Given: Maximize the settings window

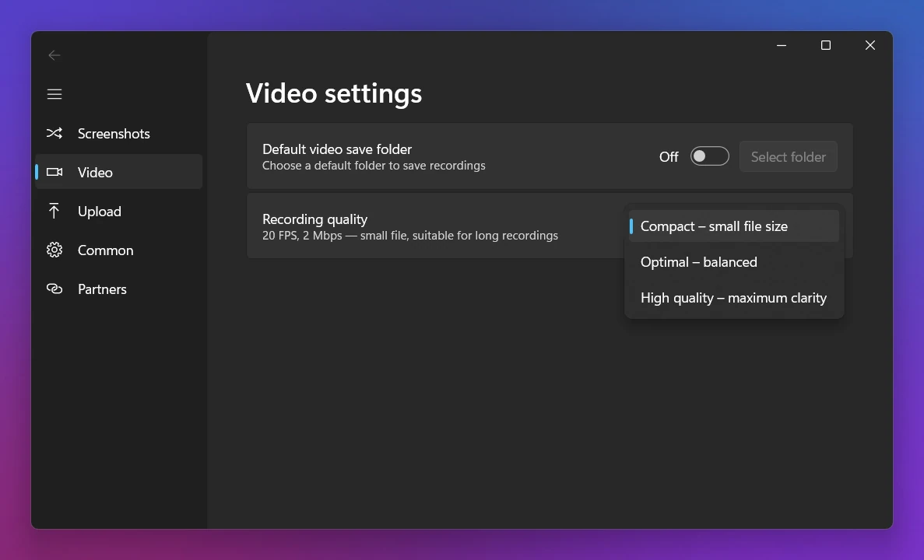Looking at the screenshot, I should (826, 45).
